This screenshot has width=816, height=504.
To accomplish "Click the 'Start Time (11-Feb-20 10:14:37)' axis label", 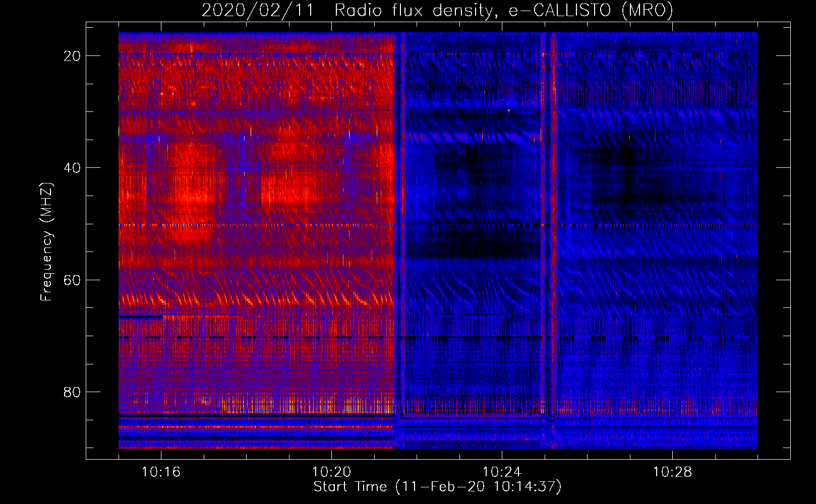I will [437, 487].
